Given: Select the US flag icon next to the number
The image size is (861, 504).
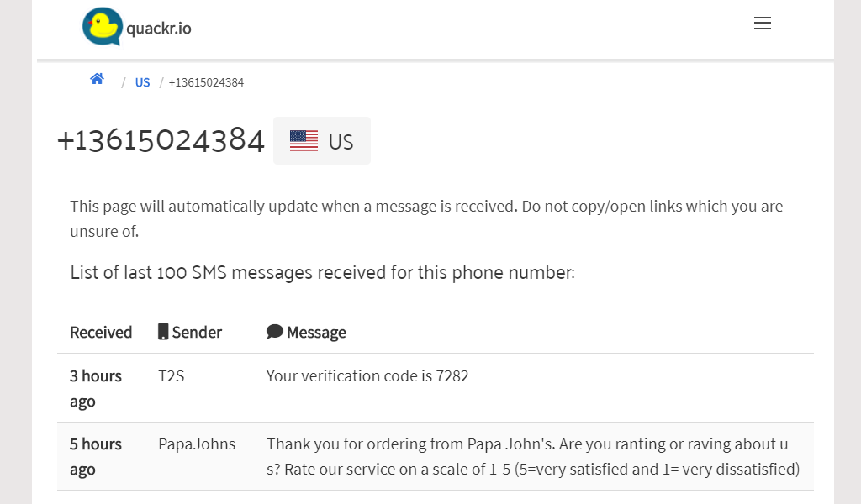Looking at the screenshot, I should (302, 140).
